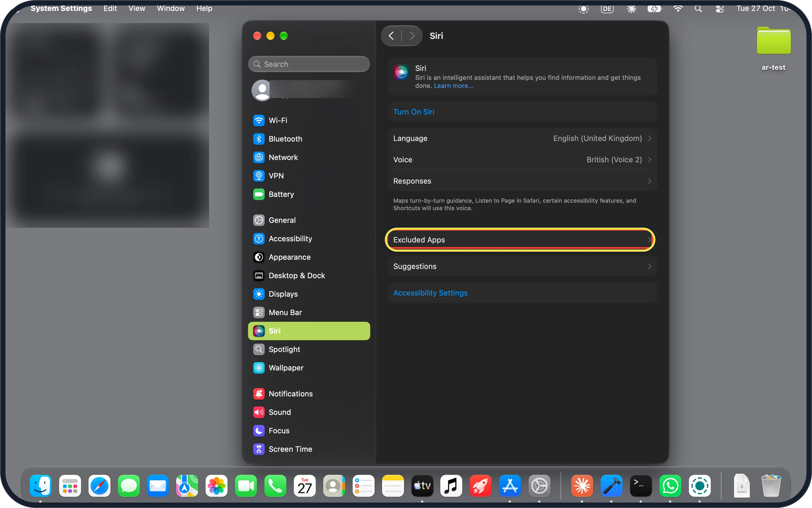Open Accessibility in the sidebar
812x508 pixels.
click(x=309, y=238)
